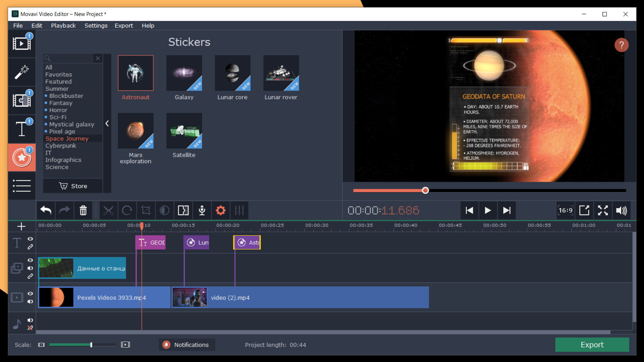Start voice recording with the microphone icon

[x=202, y=210]
